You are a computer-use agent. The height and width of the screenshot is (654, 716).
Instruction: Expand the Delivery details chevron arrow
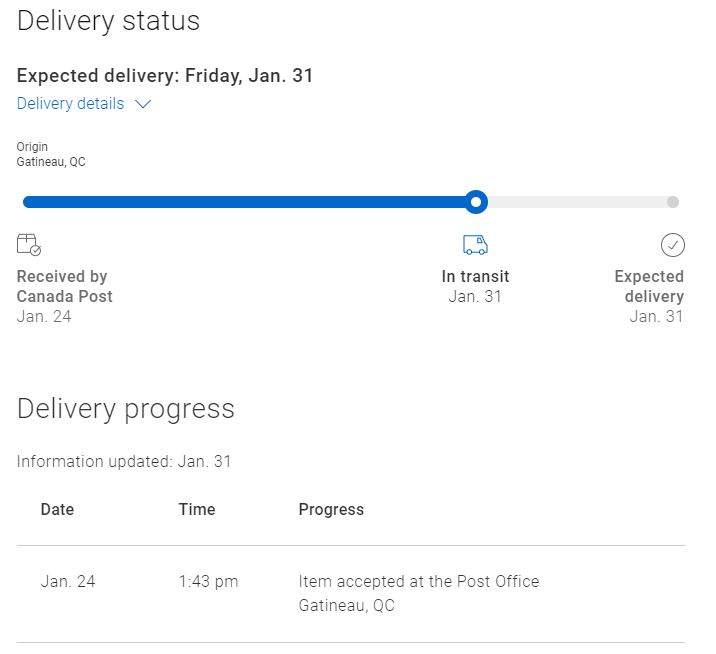(x=142, y=104)
